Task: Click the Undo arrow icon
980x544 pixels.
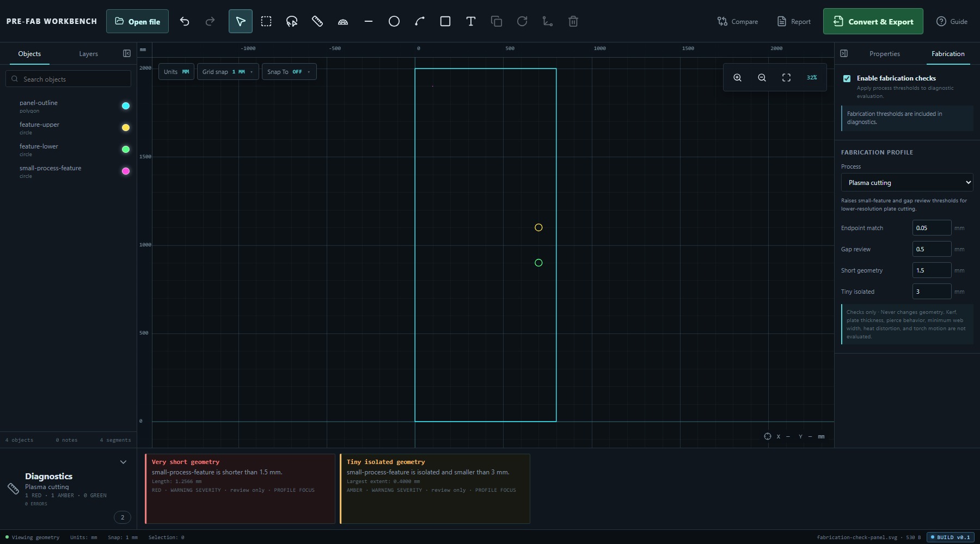Action: tap(185, 21)
